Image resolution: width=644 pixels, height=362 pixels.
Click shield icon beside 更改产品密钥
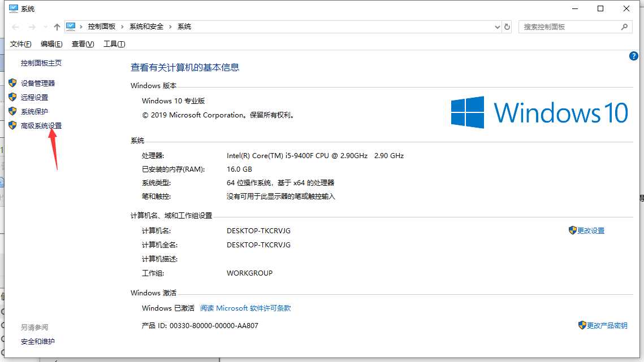tap(582, 325)
